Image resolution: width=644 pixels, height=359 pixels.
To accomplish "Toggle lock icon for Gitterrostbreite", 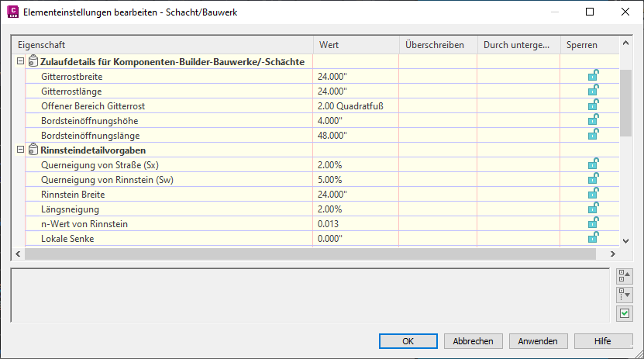I will 593,75.
